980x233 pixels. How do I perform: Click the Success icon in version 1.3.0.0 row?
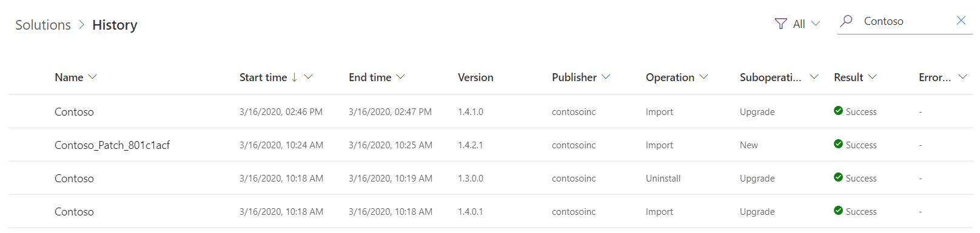838,177
